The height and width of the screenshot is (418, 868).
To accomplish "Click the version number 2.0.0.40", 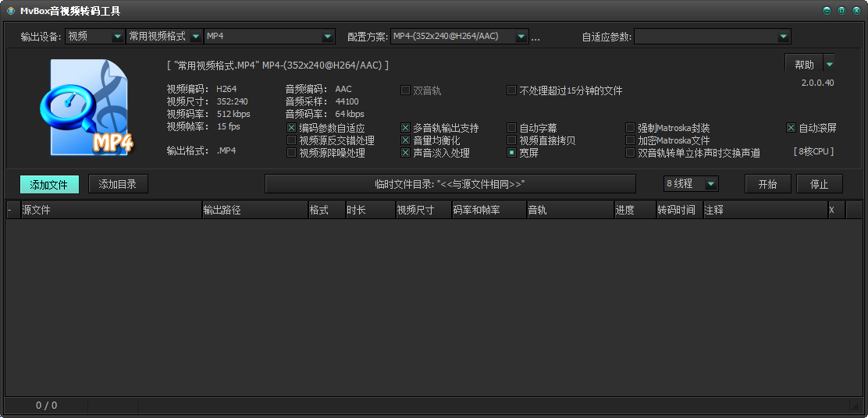I will tap(817, 83).
